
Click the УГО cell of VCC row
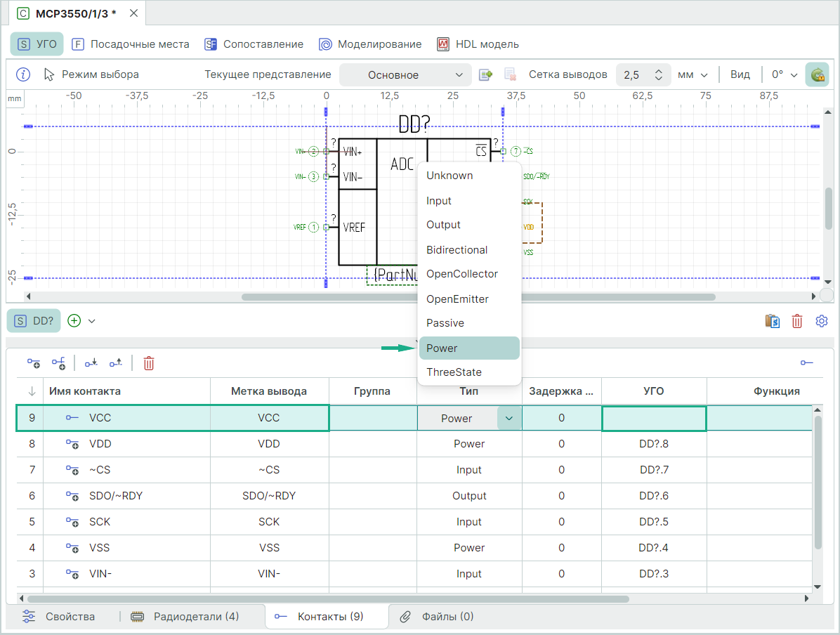[x=654, y=418]
